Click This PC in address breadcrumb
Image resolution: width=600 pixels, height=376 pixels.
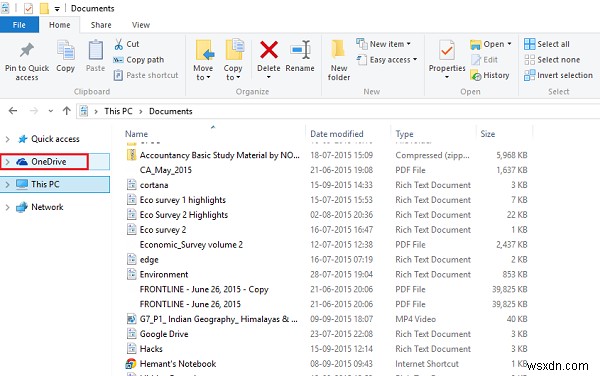click(118, 111)
